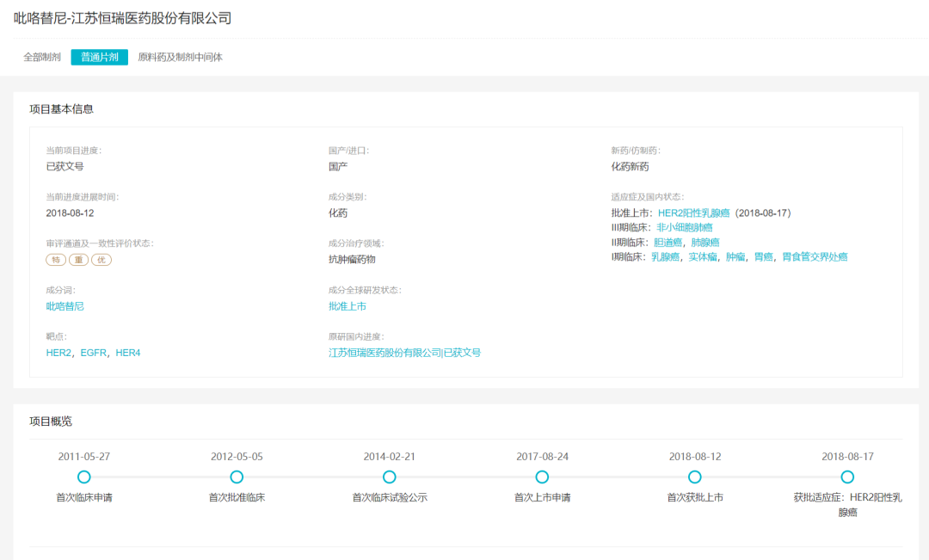Click the 化药新药 value
This screenshot has height=560, width=929.
[x=631, y=167]
